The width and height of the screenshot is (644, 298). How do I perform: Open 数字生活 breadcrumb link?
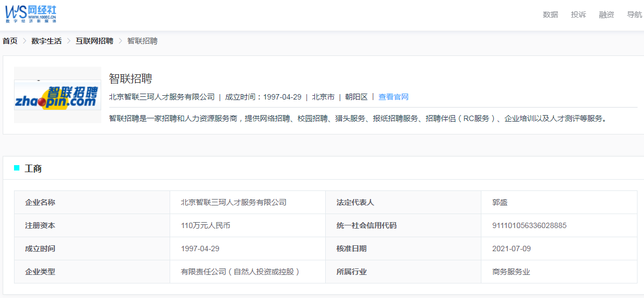click(46, 41)
